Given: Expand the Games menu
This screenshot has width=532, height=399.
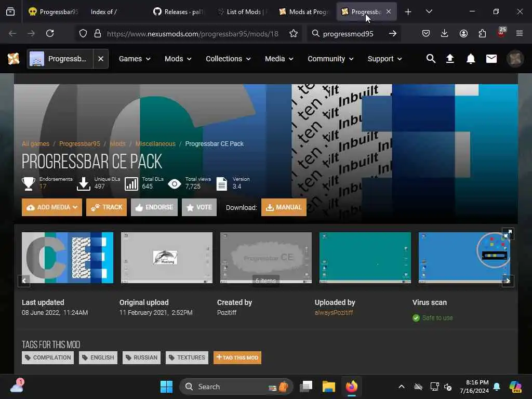Looking at the screenshot, I should pos(135,59).
